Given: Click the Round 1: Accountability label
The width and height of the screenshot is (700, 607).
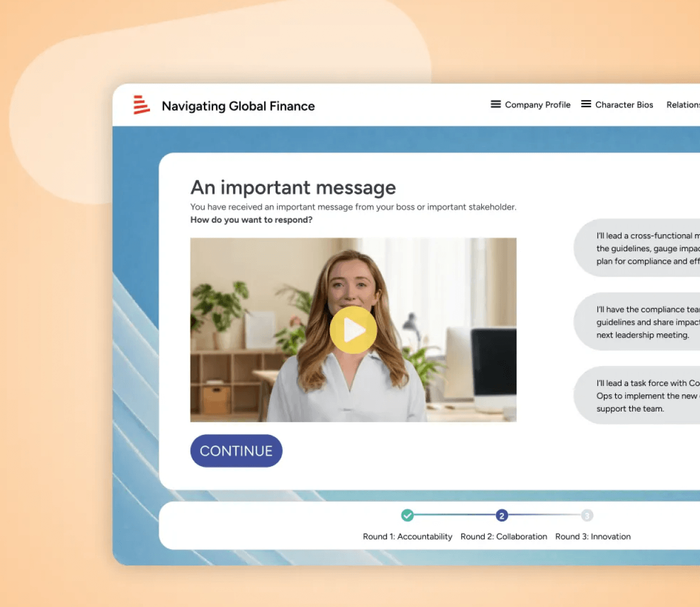Looking at the screenshot, I should coord(407,537).
